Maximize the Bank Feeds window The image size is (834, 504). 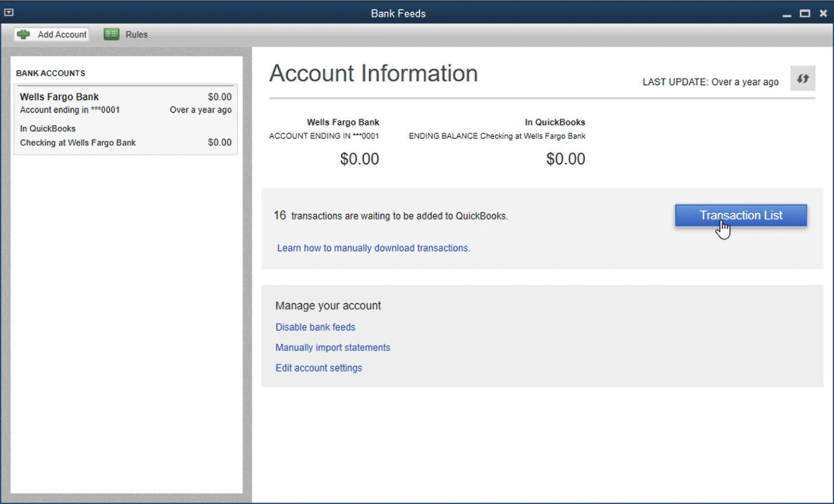pos(805,13)
